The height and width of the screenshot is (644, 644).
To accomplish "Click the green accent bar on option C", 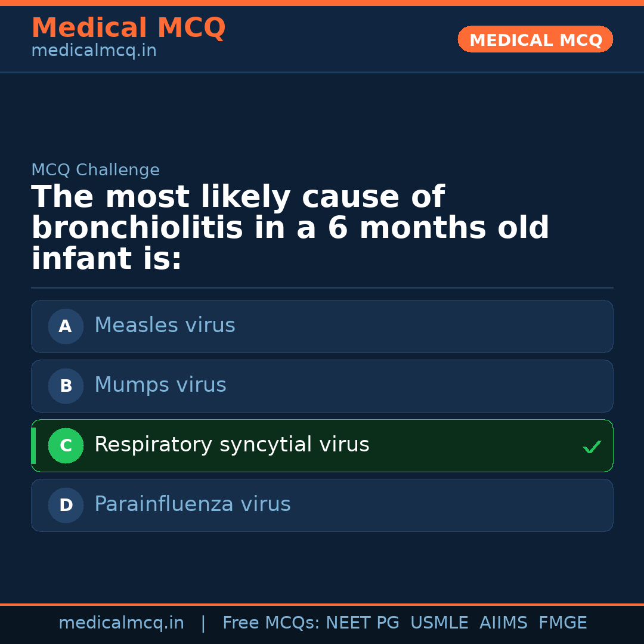I will point(33,445).
